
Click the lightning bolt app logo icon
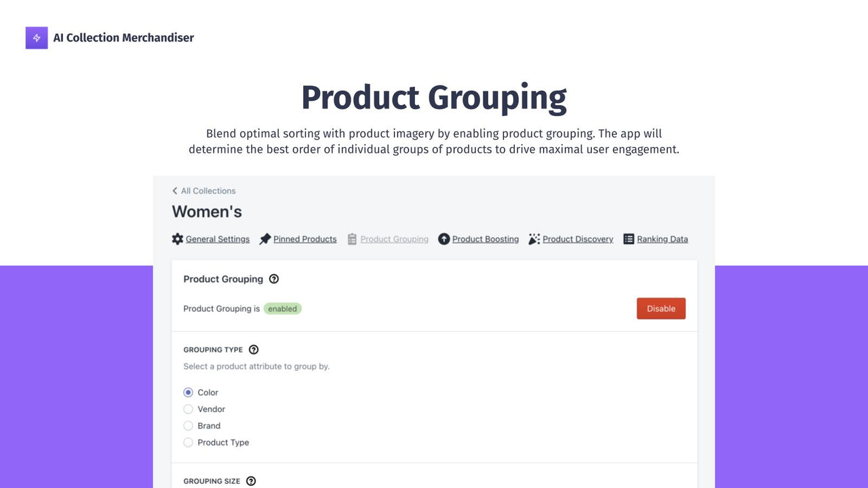click(36, 37)
